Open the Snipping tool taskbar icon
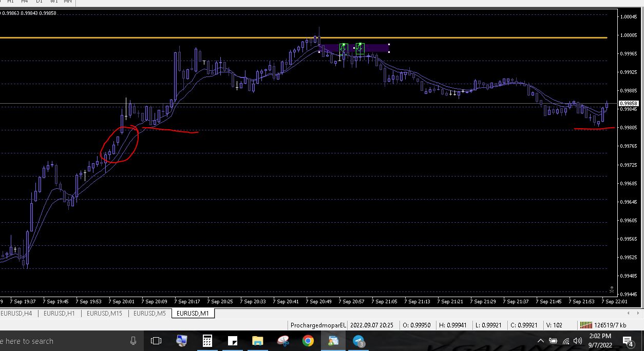The width and height of the screenshot is (644, 351). (283, 341)
